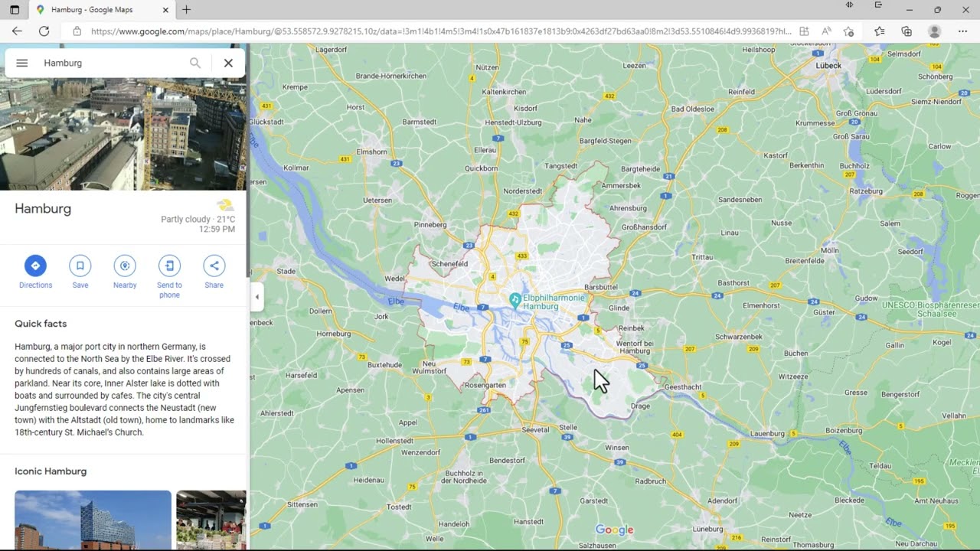Image resolution: width=980 pixels, height=551 pixels.
Task: Select Kaltenkirchen on the map
Action: click(x=504, y=92)
